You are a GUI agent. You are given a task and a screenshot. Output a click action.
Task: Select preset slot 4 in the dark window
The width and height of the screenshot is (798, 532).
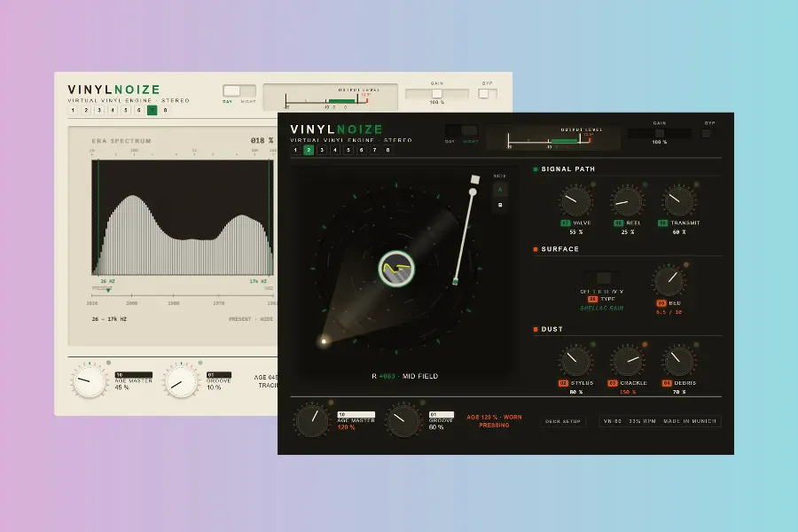(x=335, y=150)
